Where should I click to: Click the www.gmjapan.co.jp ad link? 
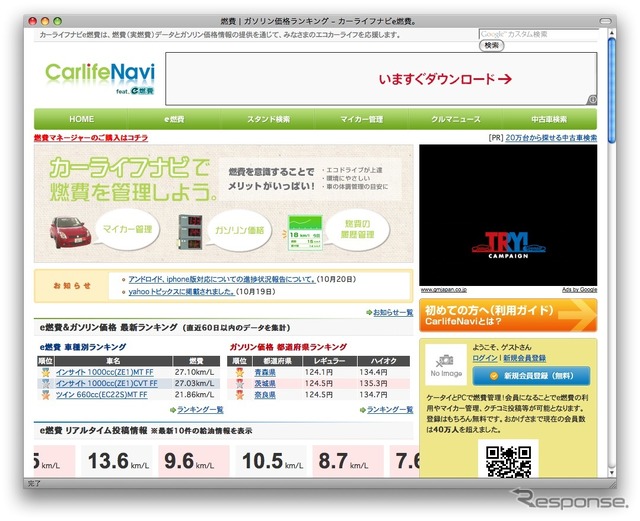coord(444,289)
